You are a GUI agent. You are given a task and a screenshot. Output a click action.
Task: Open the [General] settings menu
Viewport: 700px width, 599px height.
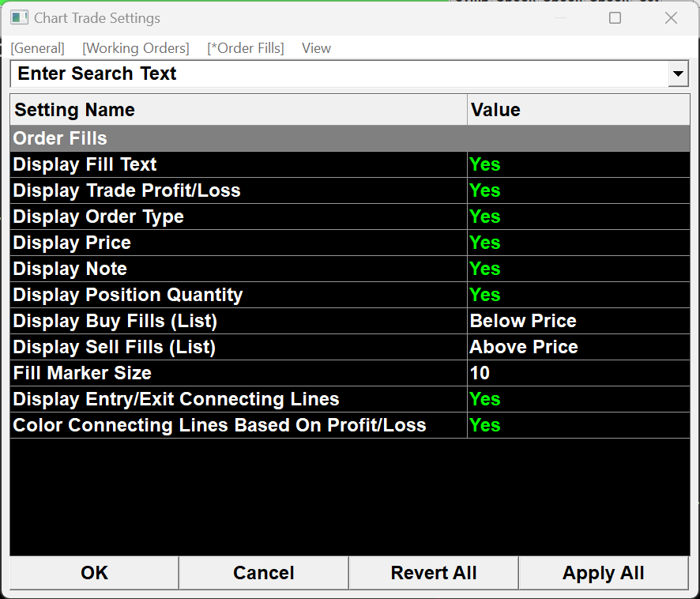[x=37, y=48]
